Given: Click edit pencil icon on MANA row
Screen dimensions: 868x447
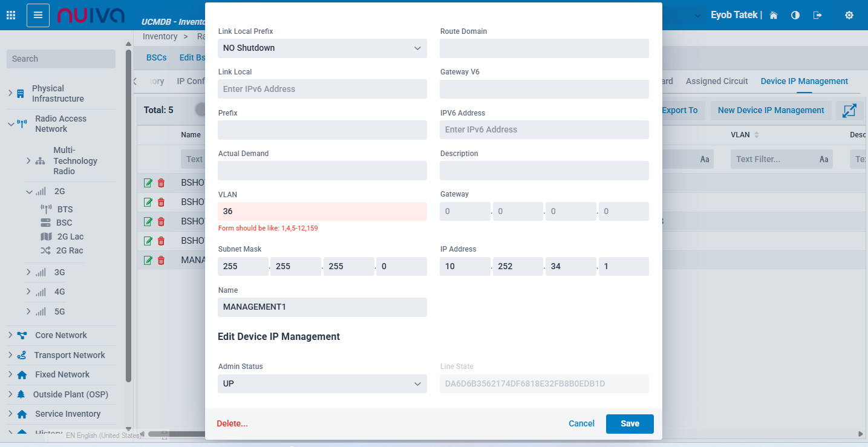Looking at the screenshot, I should [x=148, y=260].
